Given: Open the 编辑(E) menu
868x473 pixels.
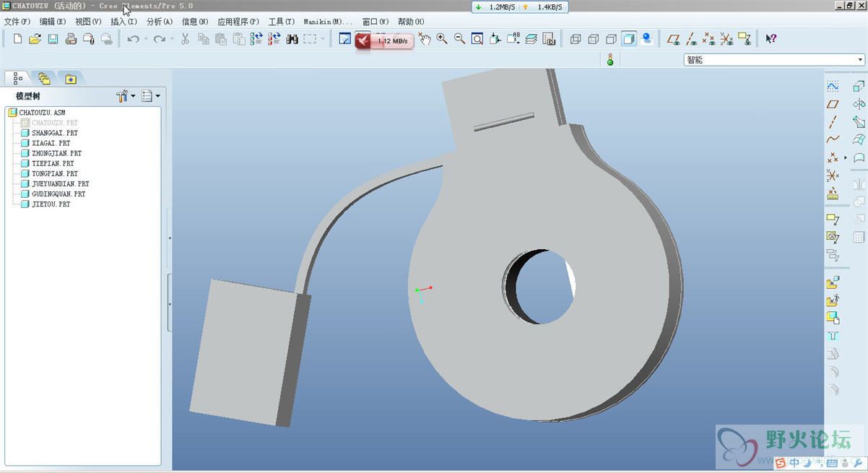Looking at the screenshot, I should pyautogui.click(x=53, y=22).
